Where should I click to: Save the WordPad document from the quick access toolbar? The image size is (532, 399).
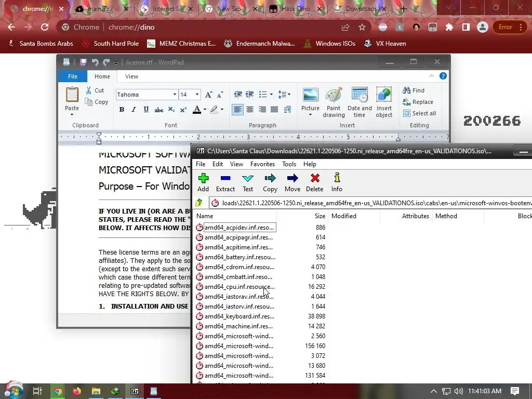pos(83,62)
